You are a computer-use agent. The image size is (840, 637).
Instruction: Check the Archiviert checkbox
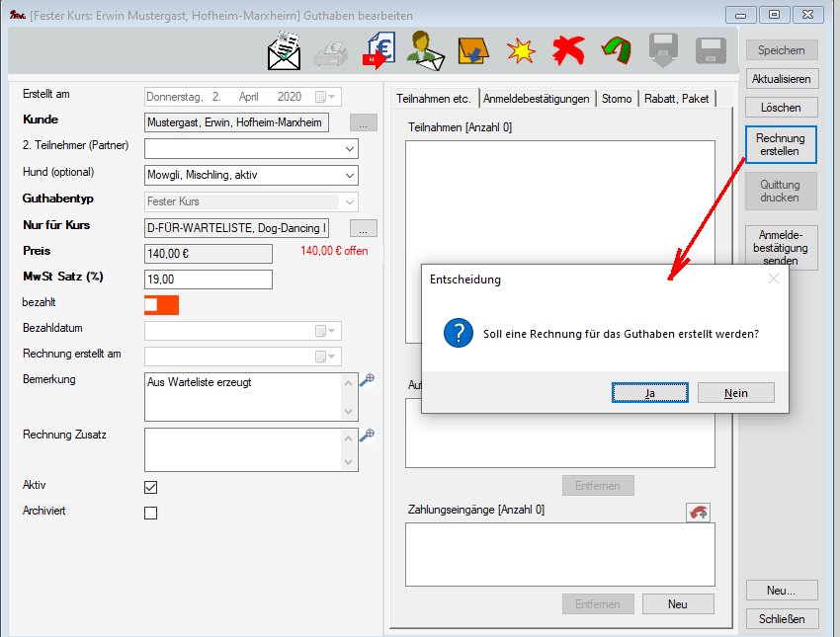coord(151,513)
